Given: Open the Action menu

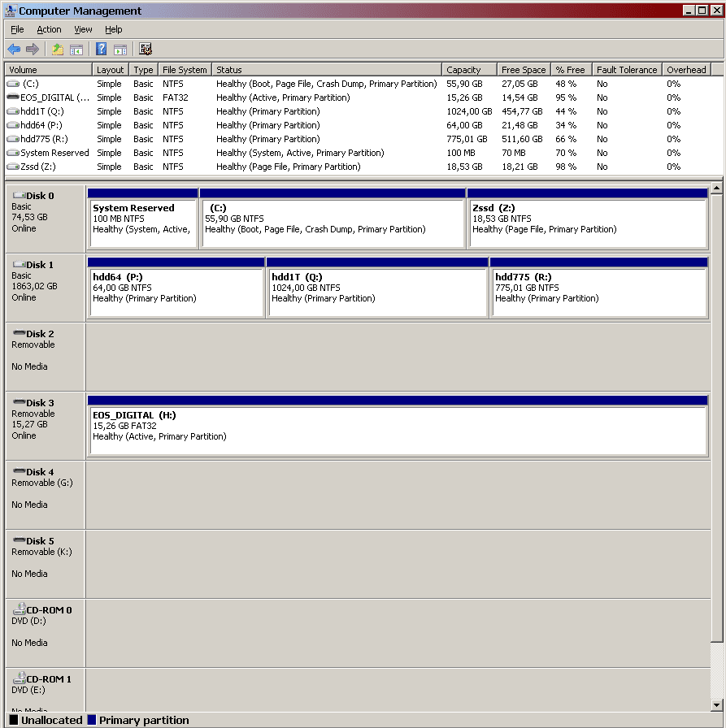Looking at the screenshot, I should [49, 29].
